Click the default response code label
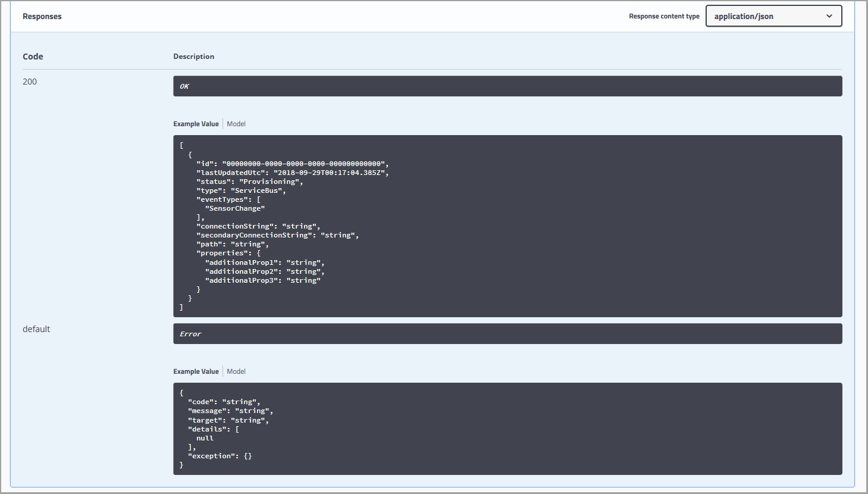868x494 pixels. coord(36,329)
